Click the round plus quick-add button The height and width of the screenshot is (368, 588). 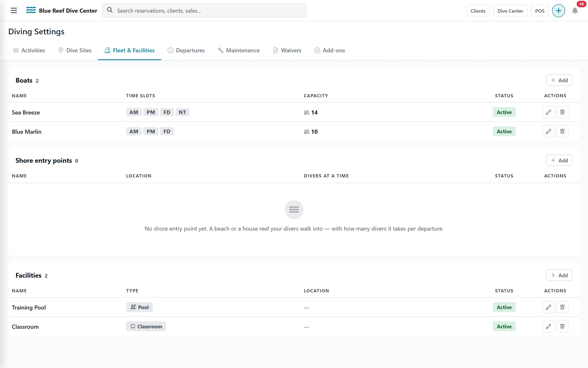coord(558,11)
